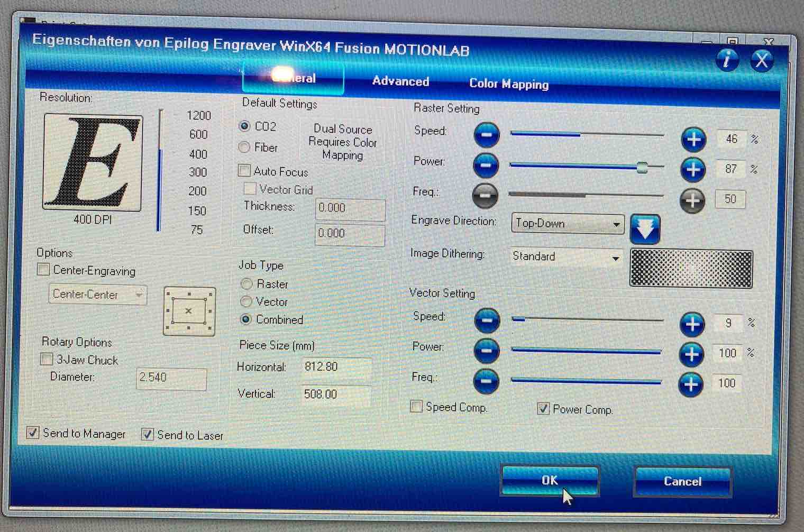Click the resolution DPI vertical slider
The width and height of the screenshot is (804, 532).
pos(159,170)
